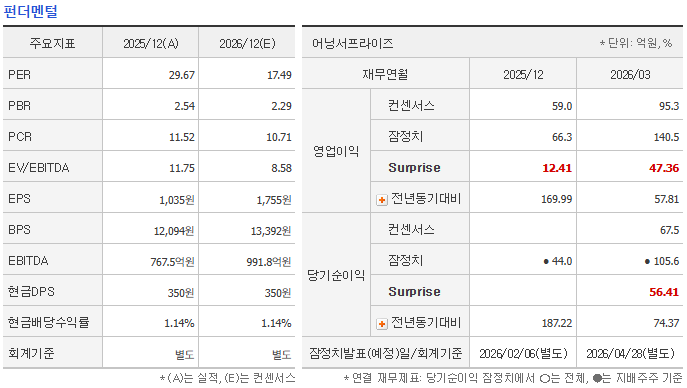Click BPS value 12,094원
This screenshot has width=687, height=388.
point(174,231)
